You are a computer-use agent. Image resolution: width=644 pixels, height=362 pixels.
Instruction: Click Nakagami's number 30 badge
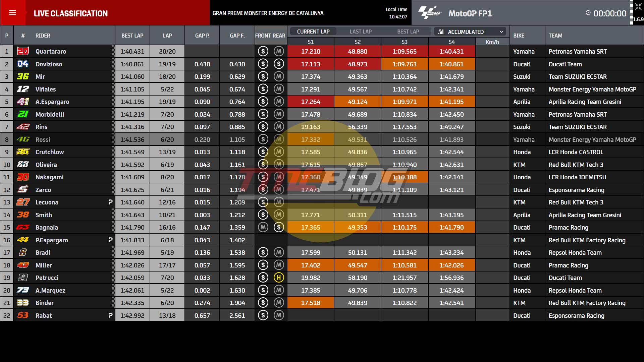[23, 177]
